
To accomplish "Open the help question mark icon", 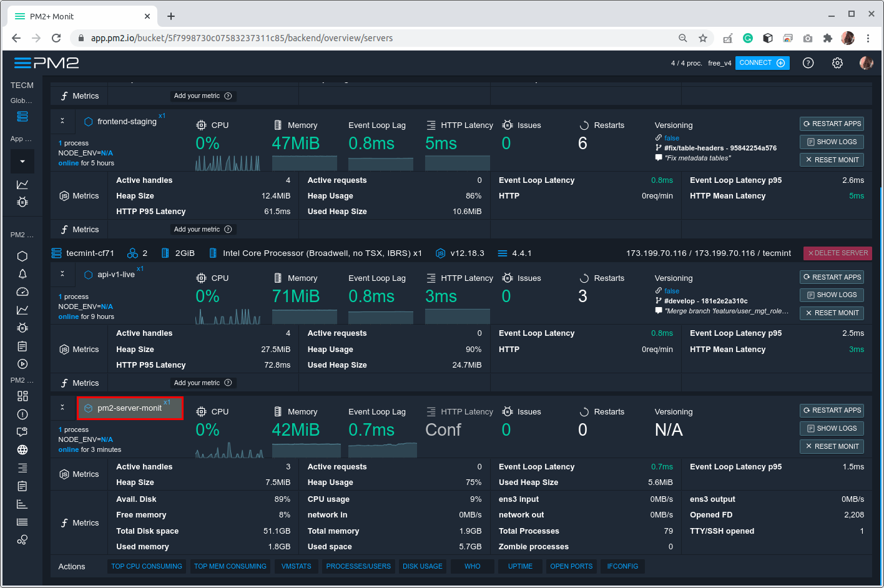I will click(x=808, y=62).
